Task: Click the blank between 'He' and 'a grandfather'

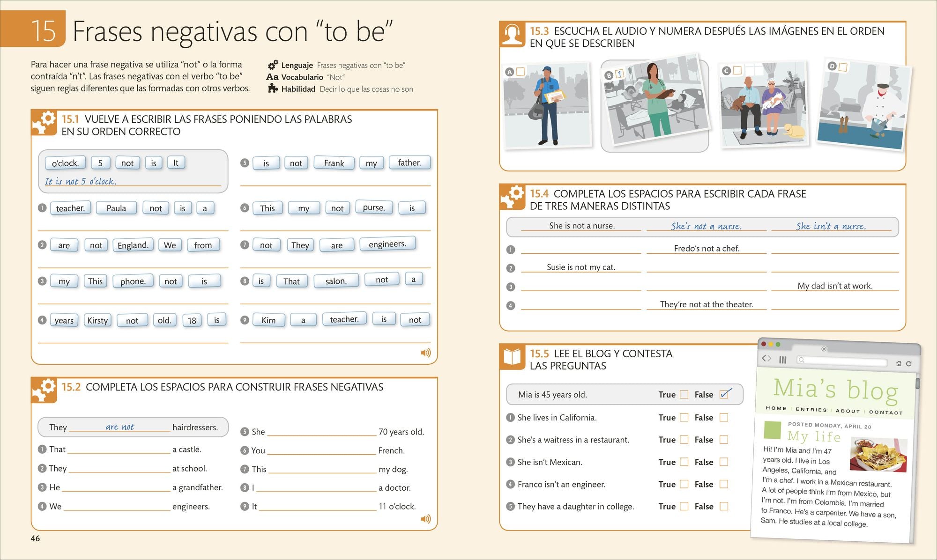Action: click(116, 487)
